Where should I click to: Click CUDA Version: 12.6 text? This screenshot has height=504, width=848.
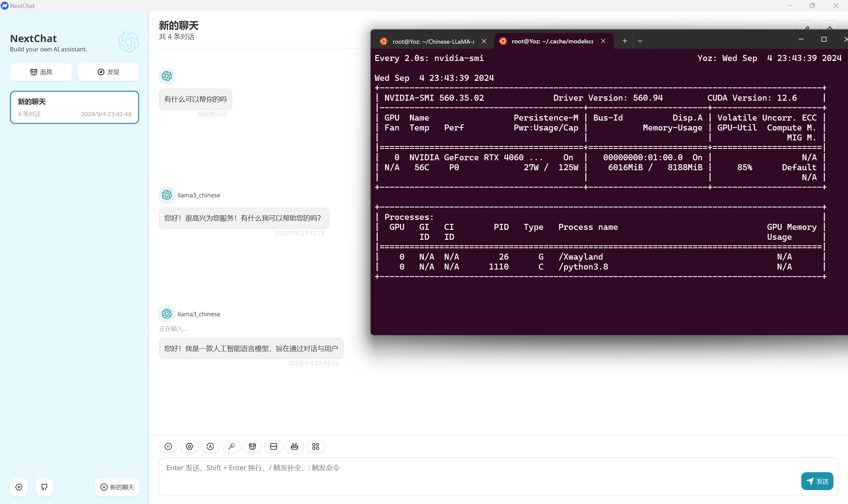click(x=752, y=98)
